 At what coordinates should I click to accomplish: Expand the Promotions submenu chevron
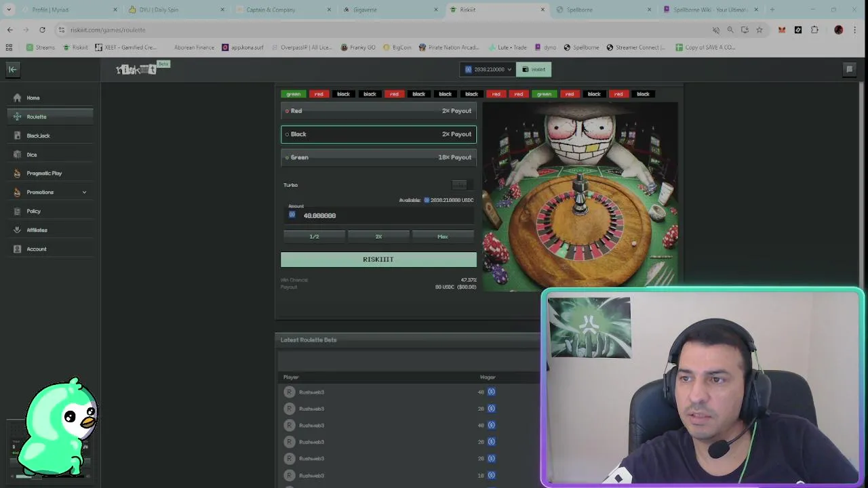84,192
